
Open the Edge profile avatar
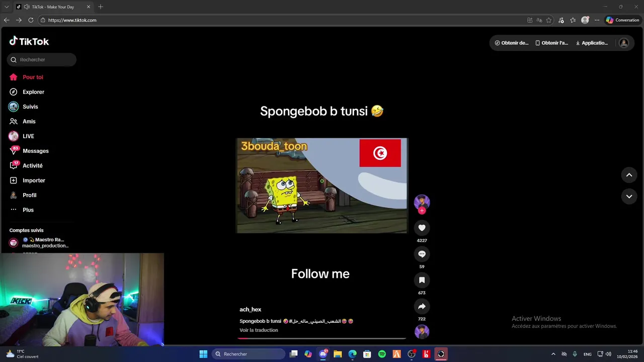point(585,20)
